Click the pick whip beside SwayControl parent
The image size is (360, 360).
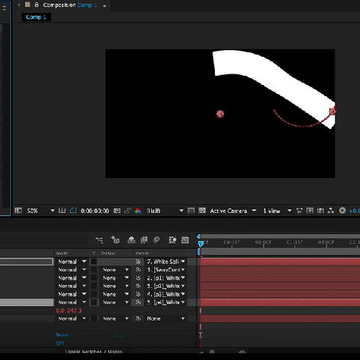[x=138, y=270]
